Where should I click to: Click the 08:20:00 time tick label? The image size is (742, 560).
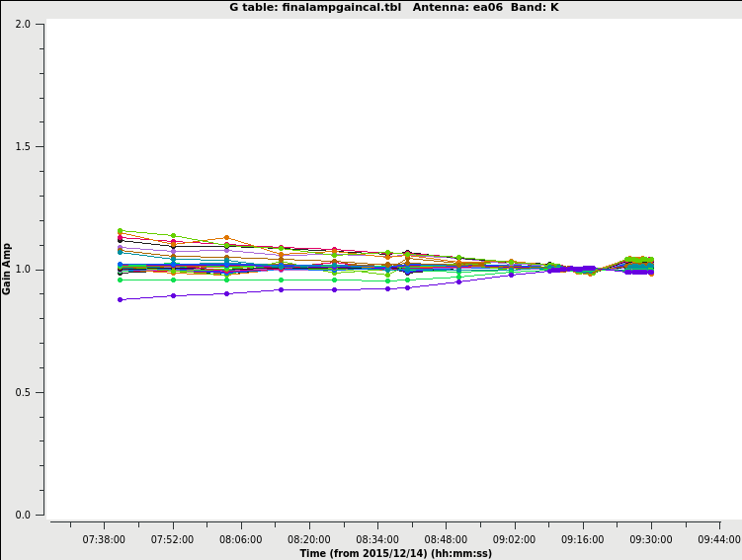(309, 539)
